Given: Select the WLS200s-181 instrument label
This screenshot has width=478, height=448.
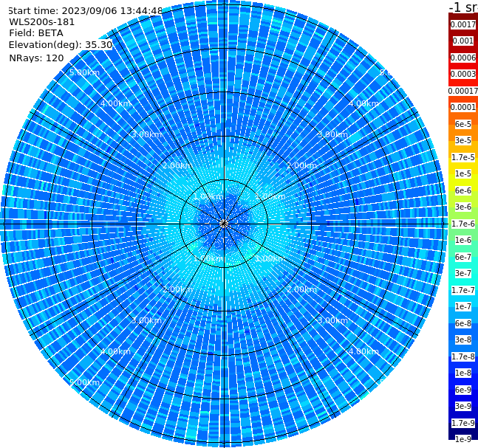Looking at the screenshot, I should [x=42, y=22].
